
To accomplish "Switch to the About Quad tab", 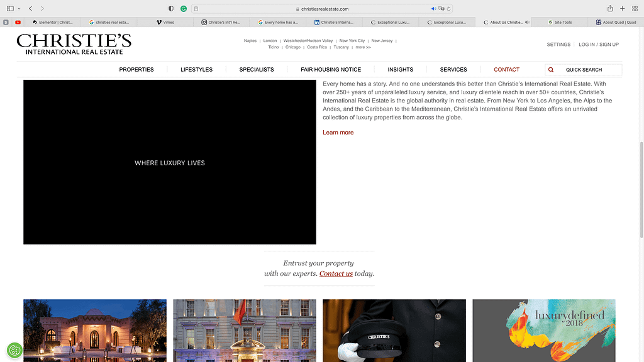I will tap(616, 22).
